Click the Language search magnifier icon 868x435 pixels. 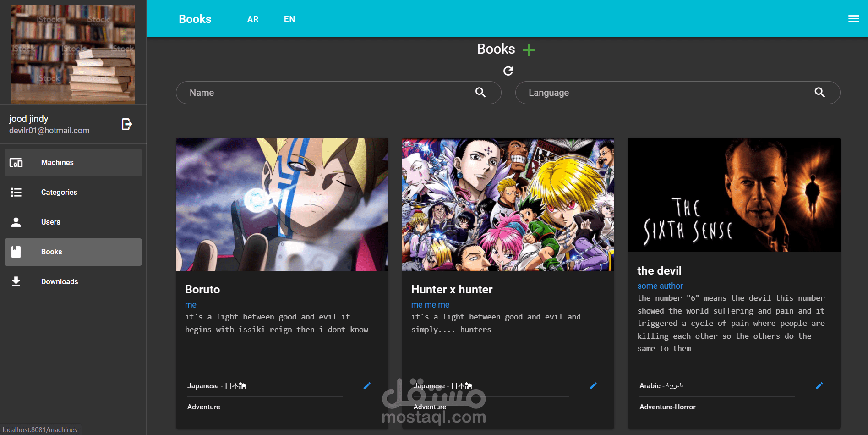(820, 93)
